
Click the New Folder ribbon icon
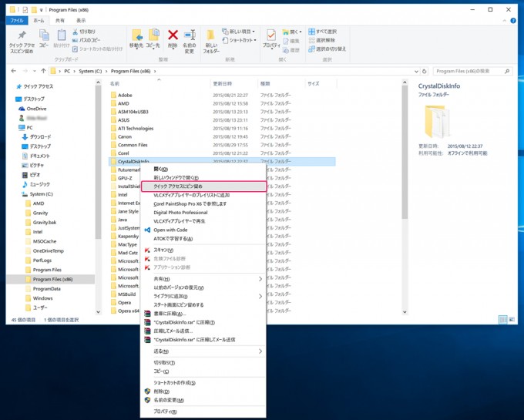[x=211, y=35]
